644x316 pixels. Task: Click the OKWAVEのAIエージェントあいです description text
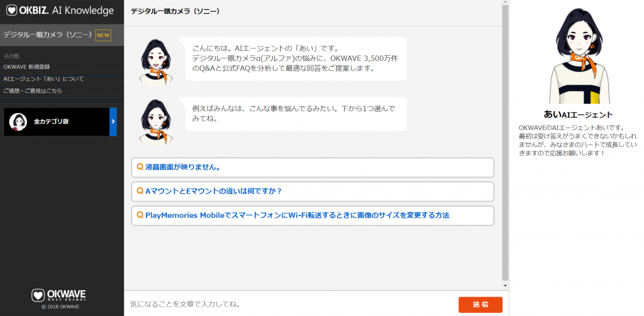tap(578, 140)
